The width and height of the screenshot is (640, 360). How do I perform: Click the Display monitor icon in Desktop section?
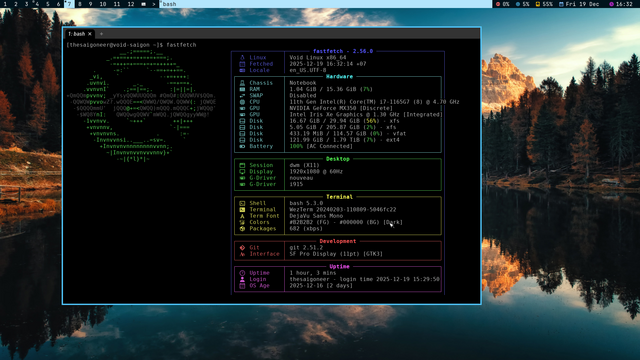click(242, 171)
